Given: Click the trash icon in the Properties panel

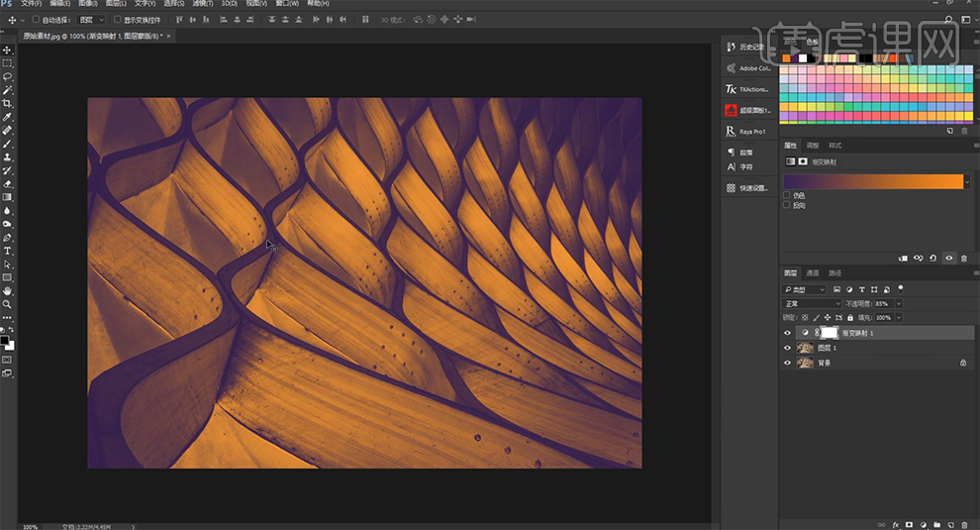Looking at the screenshot, I should pyautogui.click(x=964, y=259).
